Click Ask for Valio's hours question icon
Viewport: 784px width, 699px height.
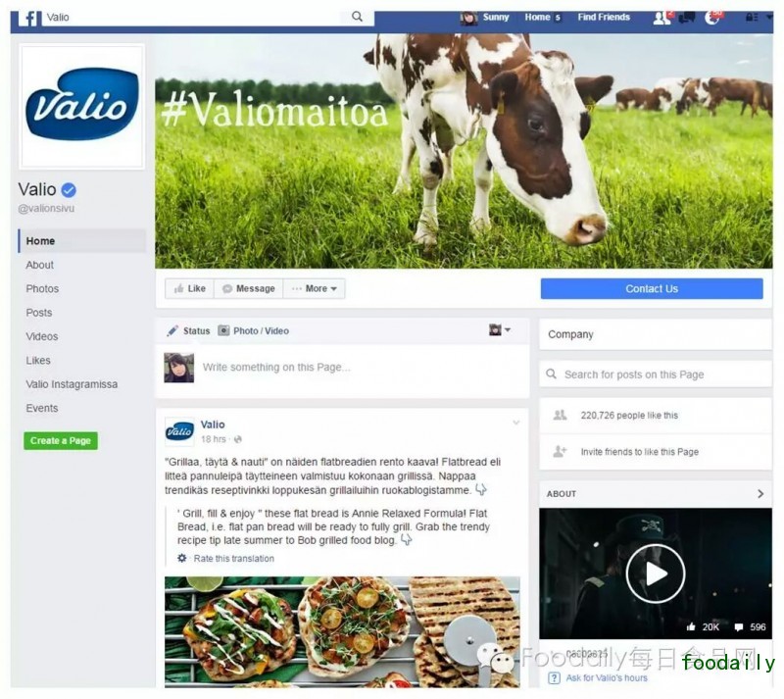coord(554,678)
